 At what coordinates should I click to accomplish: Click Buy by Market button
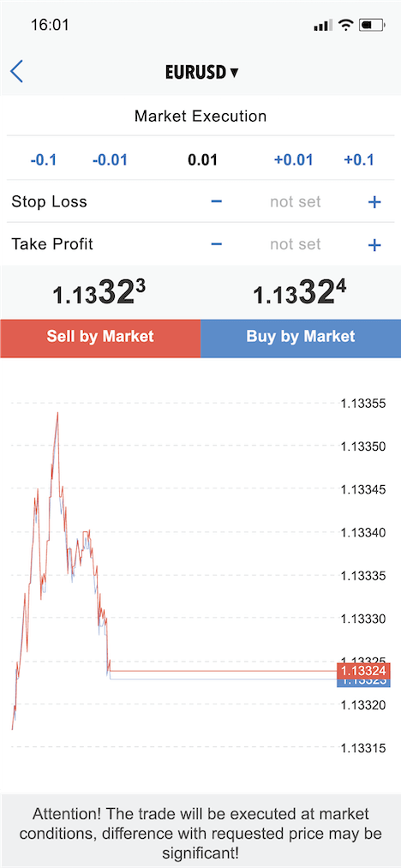301,337
